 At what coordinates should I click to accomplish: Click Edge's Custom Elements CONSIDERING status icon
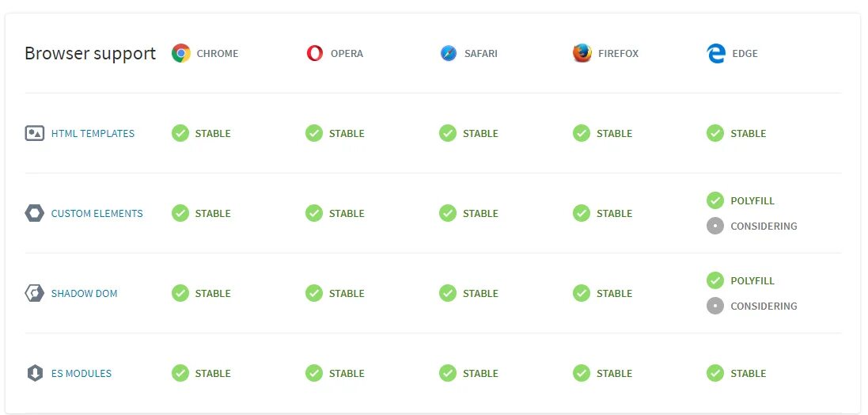click(x=715, y=226)
